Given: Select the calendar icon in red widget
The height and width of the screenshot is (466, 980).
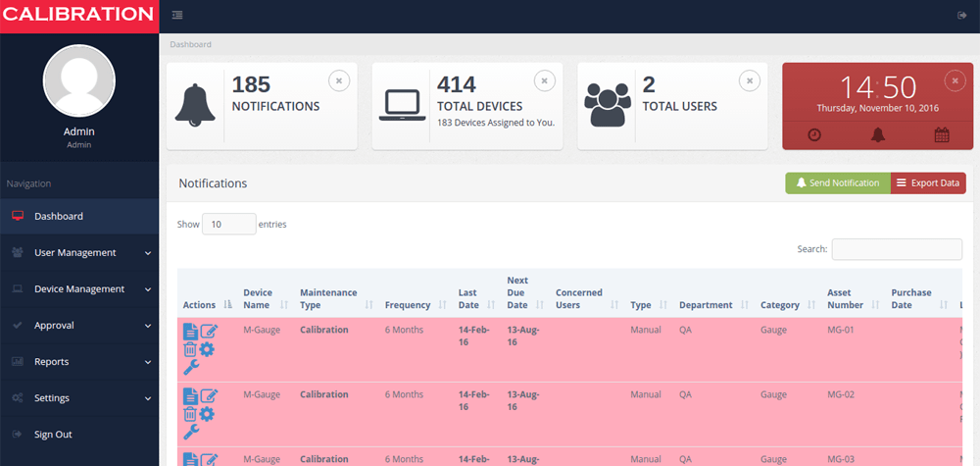Looking at the screenshot, I should (942, 134).
